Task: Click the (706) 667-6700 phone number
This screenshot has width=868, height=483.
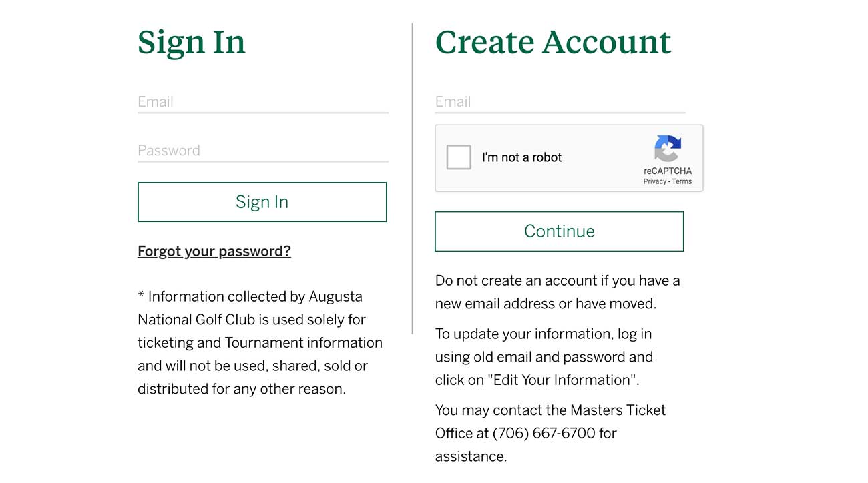Action: coord(544,433)
